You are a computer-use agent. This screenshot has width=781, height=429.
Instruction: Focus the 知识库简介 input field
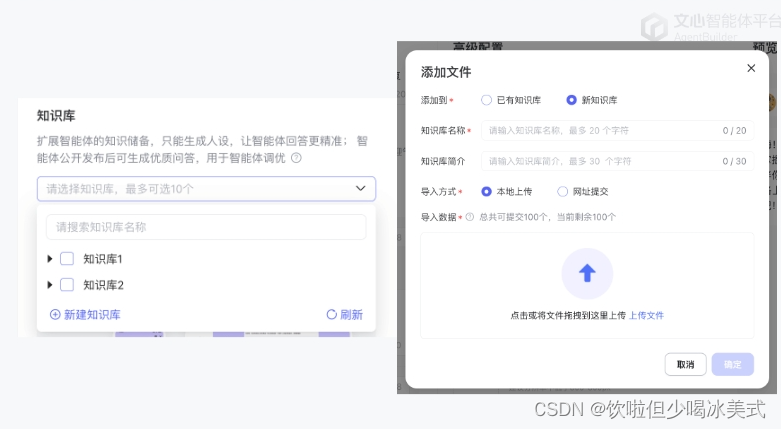[617, 161]
